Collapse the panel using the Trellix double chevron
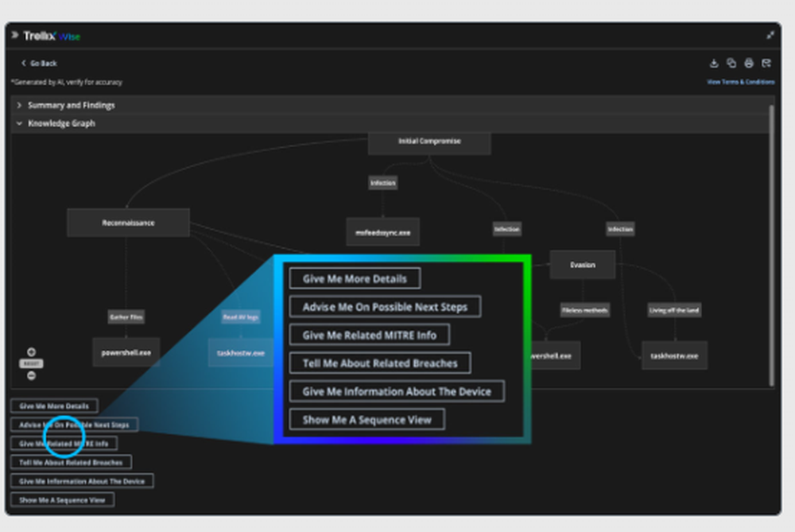The width and height of the screenshot is (795, 532). (14, 35)
